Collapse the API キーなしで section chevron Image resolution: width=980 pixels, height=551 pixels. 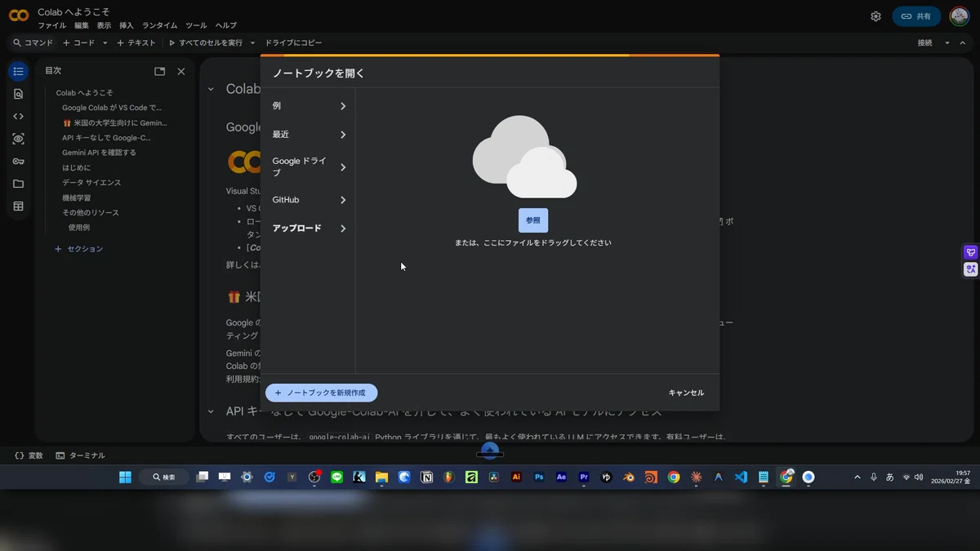(x=211, y=412)
